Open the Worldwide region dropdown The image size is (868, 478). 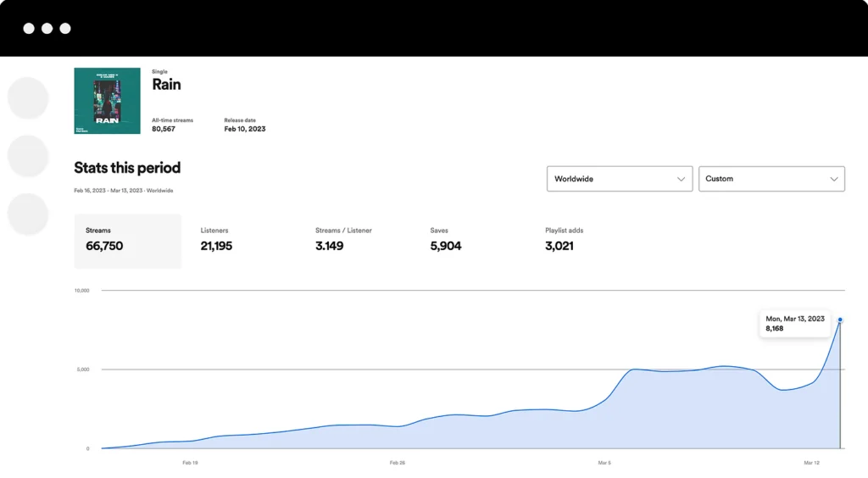pyautogui.click(x=619, y=179)
